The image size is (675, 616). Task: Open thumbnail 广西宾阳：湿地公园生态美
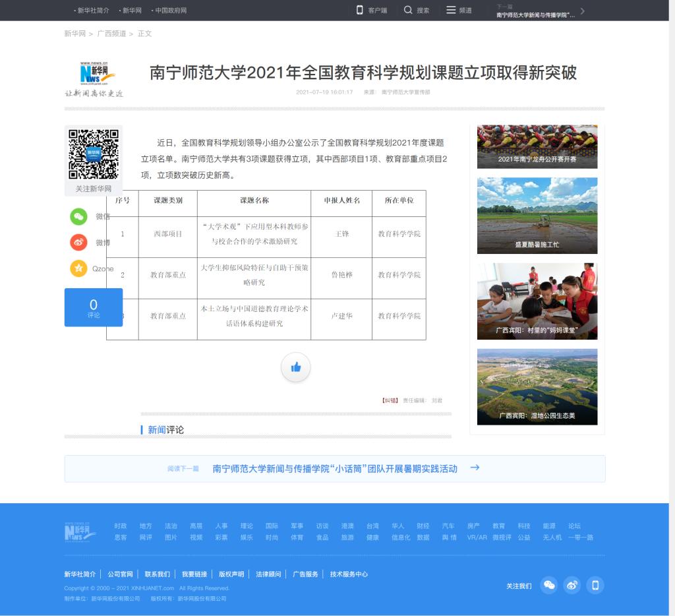click(x=537, y=387)
